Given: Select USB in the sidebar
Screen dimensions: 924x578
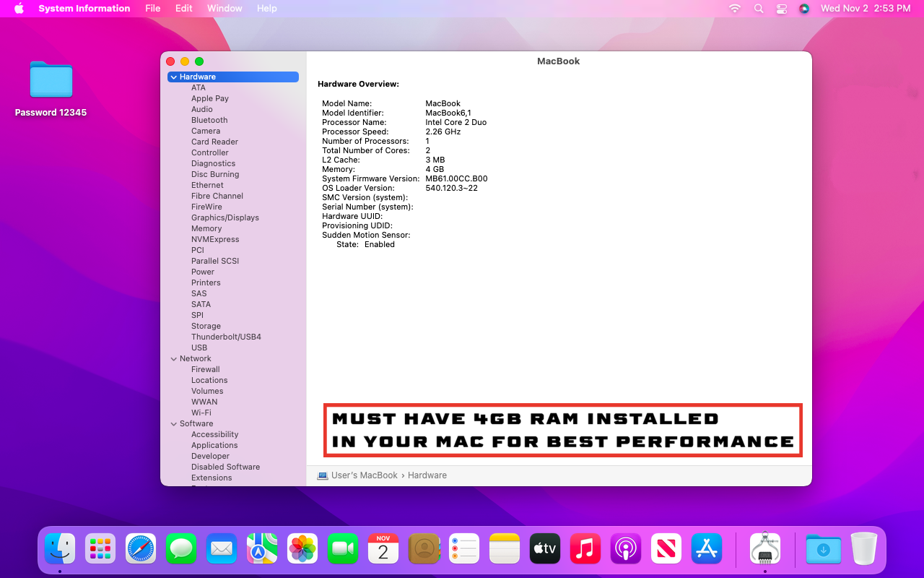Looking at the screenshot, I should 199,348.
